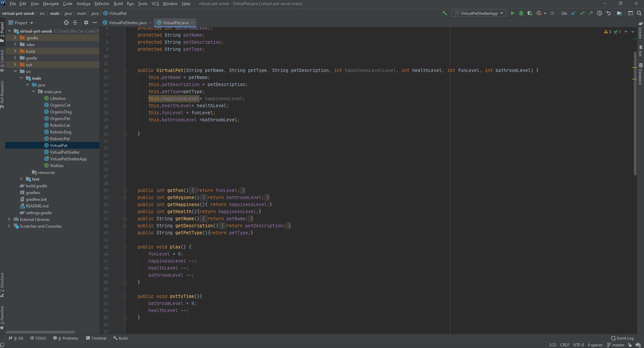The width and height of the screenshot is (644, 348).
Task: Open the Git tool window button
Action: point(16,338)
